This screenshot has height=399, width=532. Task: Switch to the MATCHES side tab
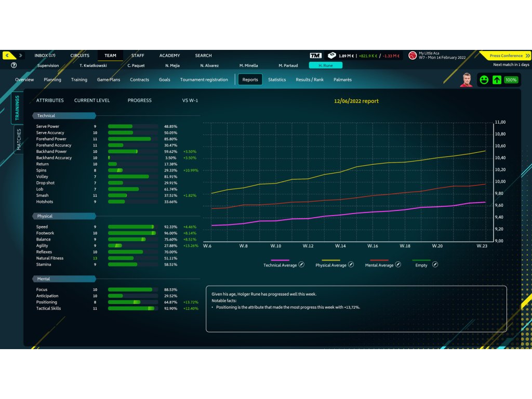click(x=19, y=139)
